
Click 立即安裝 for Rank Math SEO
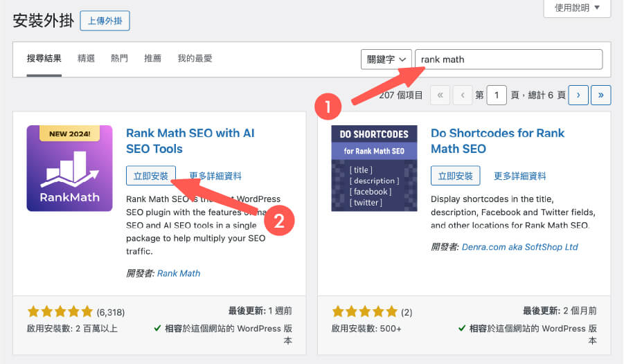[x=151, y=176]
